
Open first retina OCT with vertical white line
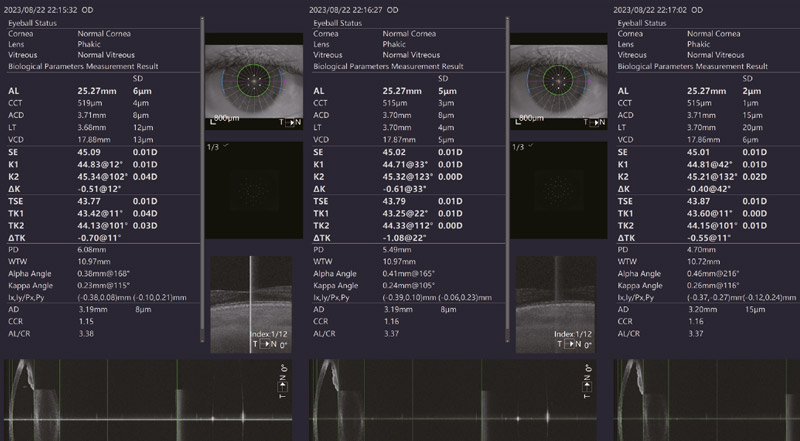[x=251, y=304]
